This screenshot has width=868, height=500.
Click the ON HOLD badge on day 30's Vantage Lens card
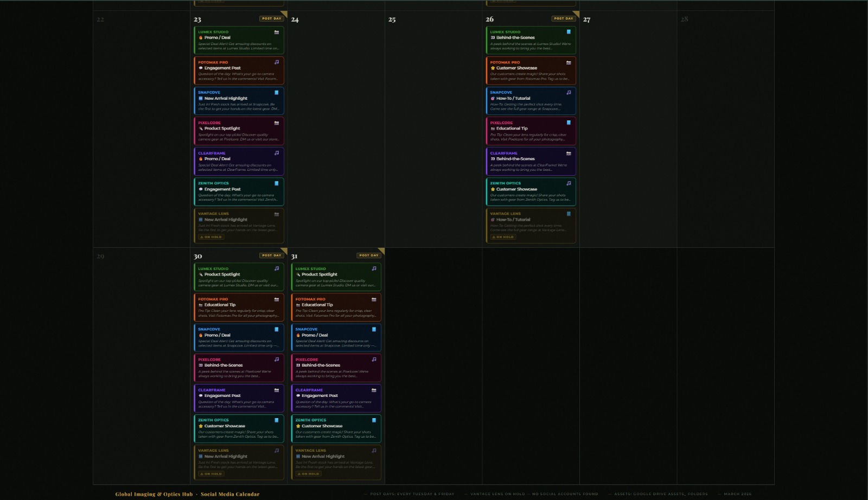[211, 474]
